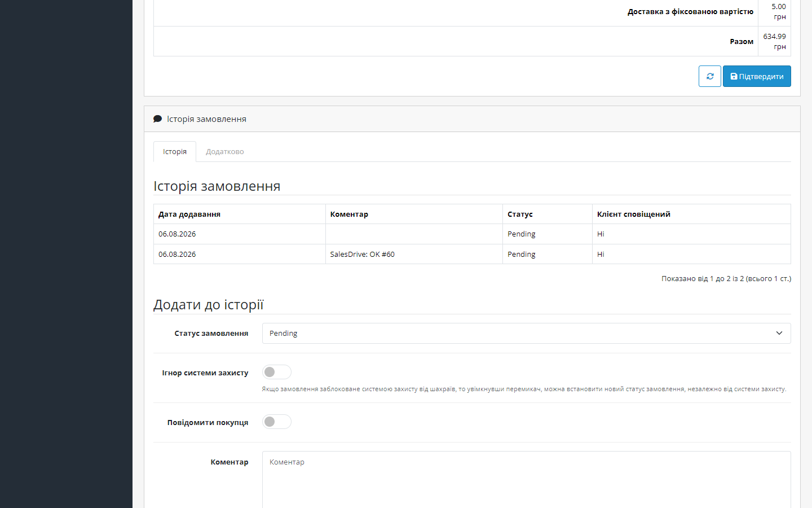Click the Додати до історії heading

point(209,305)
